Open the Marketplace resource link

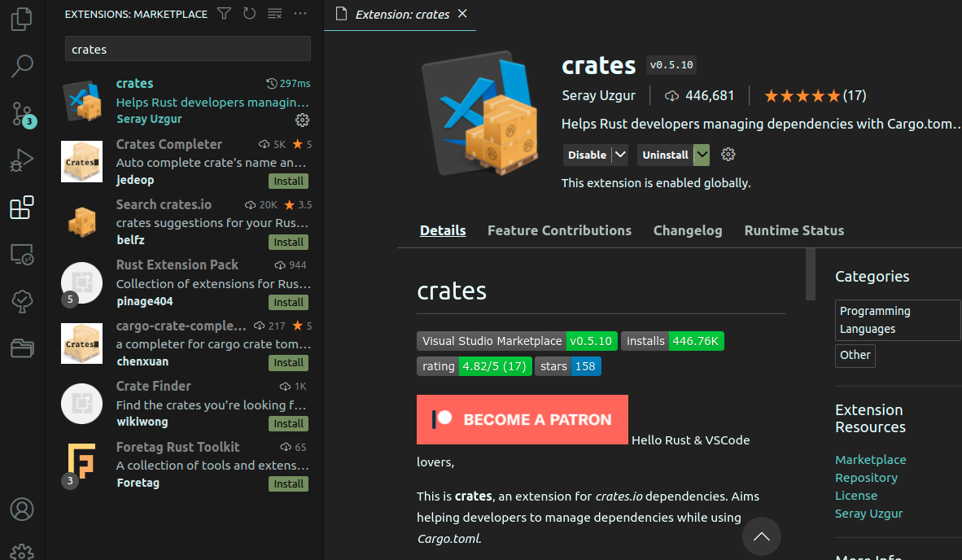[870, 459]
